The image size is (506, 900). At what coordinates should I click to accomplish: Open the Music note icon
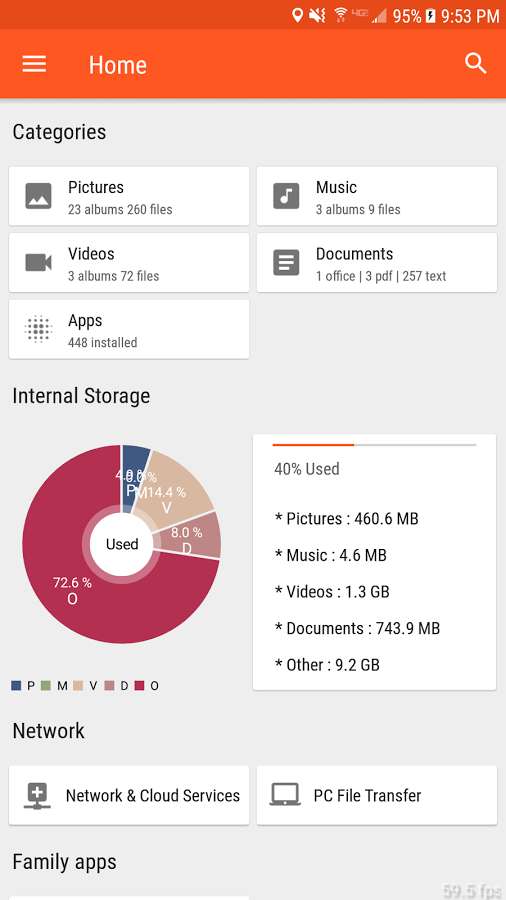286,196
